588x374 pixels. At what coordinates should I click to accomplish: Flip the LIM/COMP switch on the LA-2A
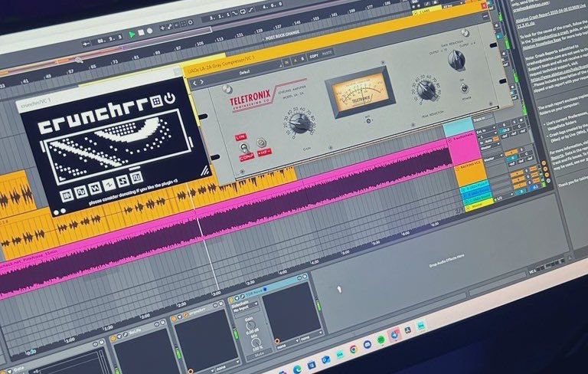(245, 147)
